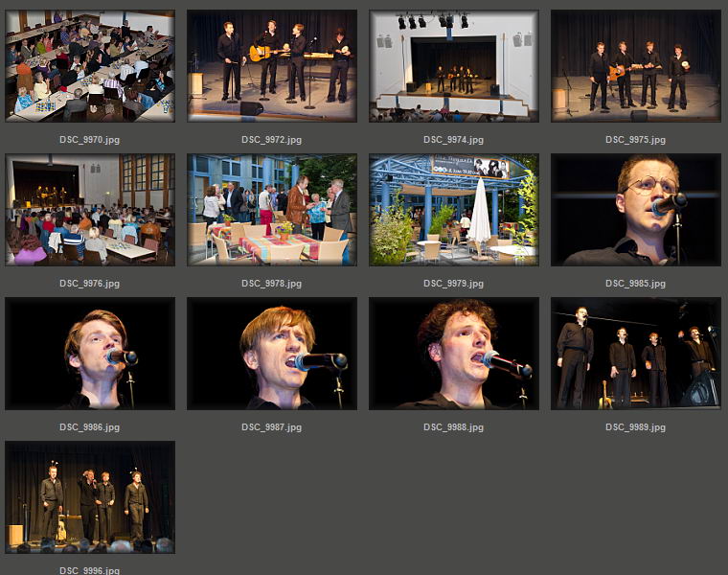Screen dimensions: 728x575
Task: Click the DSC_9989.jpg filename caption
Action: click(x=635, y=427)
